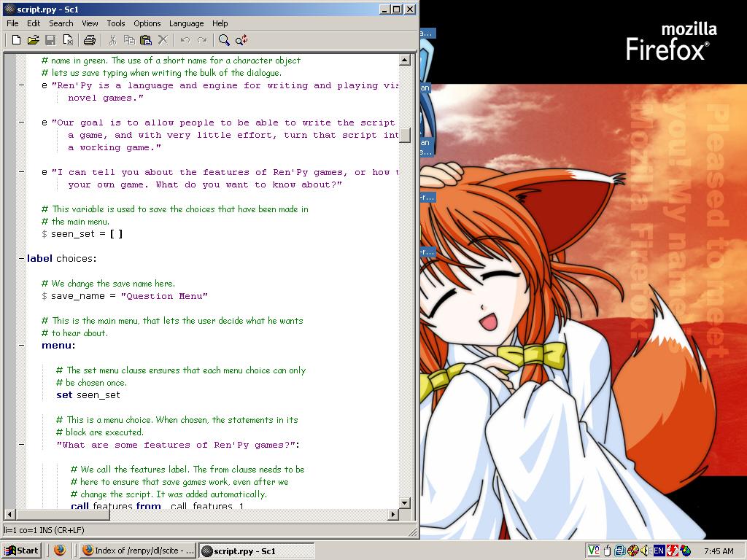Open a file using the folder toolbar icon
The height and width of the screenshot is (560, 747).
pyautogui.click(x=34, y=40)
